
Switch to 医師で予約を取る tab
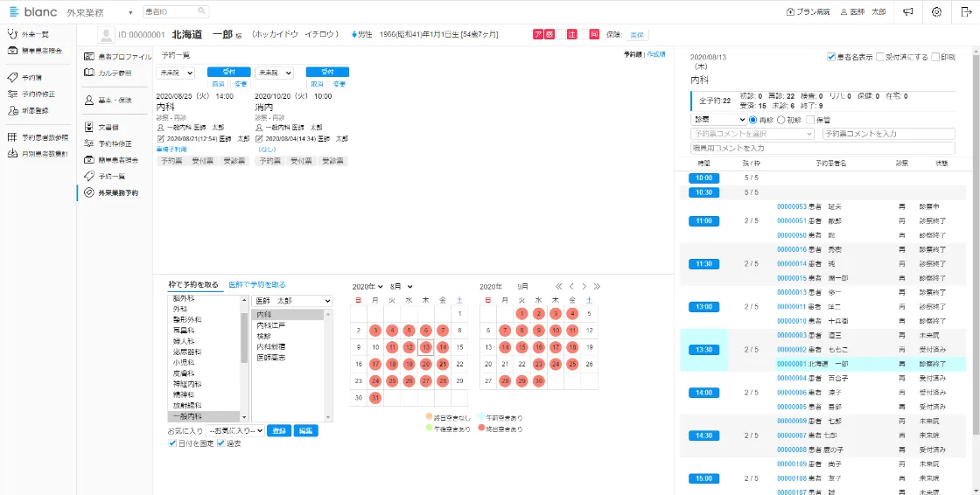tap(257, 284)
